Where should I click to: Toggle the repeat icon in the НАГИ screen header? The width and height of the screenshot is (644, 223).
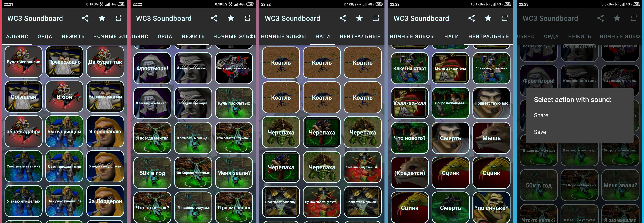point(376,18)
